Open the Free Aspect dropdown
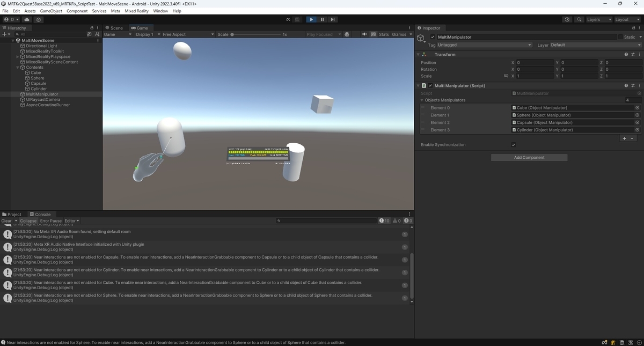This screenshot has width=644, height=346. [x=188, y=34]
